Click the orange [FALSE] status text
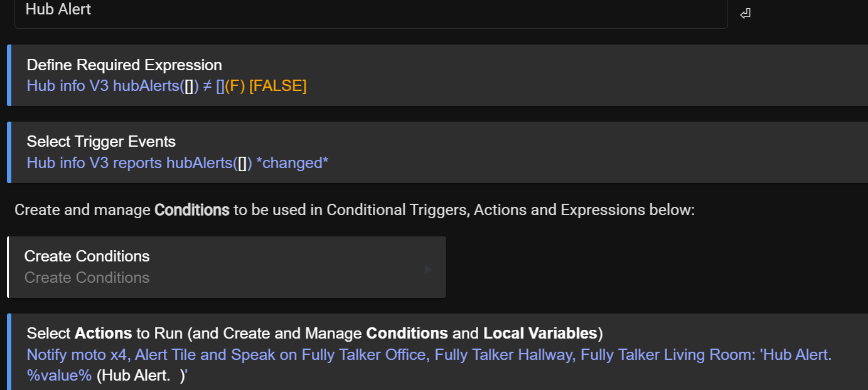The height and width of the screenshot is (390, 868). click(x=277, y=86)
